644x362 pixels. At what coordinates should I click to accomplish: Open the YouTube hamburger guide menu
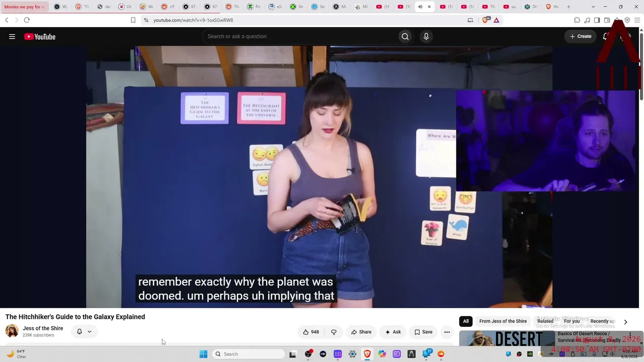(12, 36)
